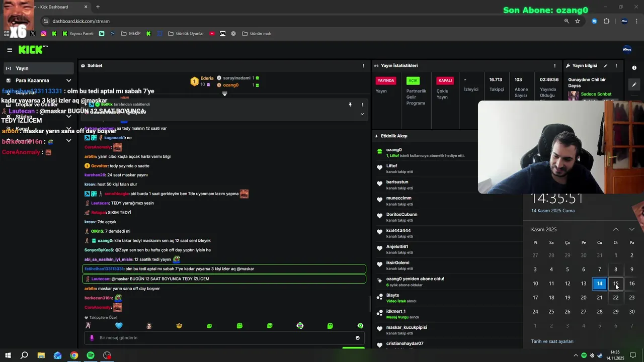The image size is (644, 362).
Task: Click kral443444 follow event
Action: point(425,233)
